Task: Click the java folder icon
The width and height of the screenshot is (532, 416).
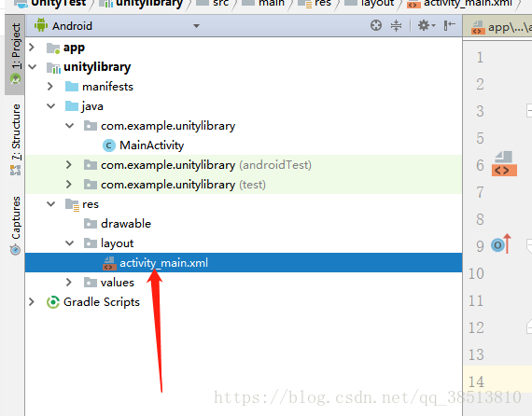Action: coord(72,106)
